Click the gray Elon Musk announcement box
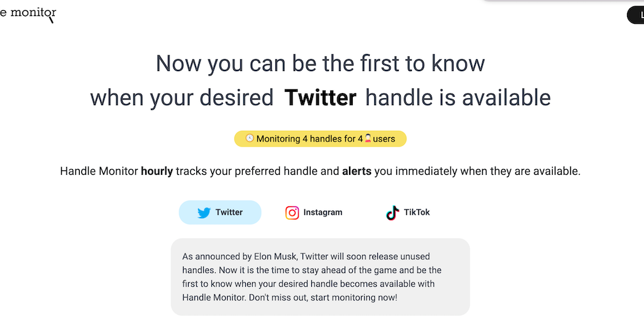The width and height of the screenshot is (644, 322). [x=320, y=277]
